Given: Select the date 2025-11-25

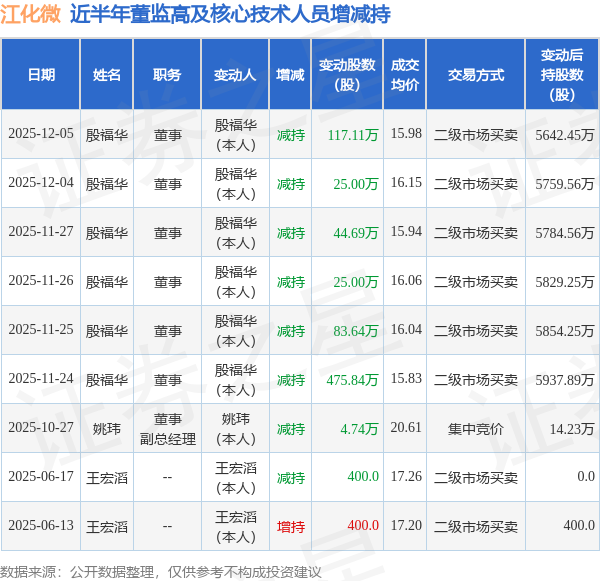Looking at the screenshot, I should (41, 330).
